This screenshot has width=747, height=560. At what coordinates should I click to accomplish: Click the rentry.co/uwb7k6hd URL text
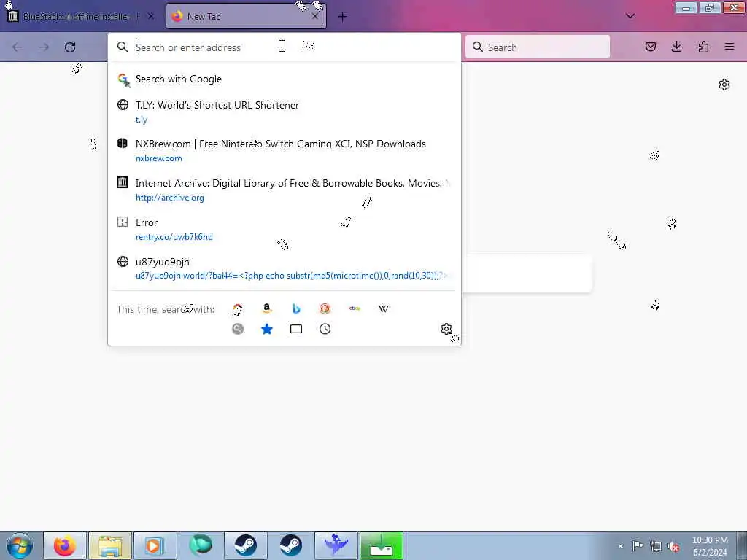coord(174,237)
